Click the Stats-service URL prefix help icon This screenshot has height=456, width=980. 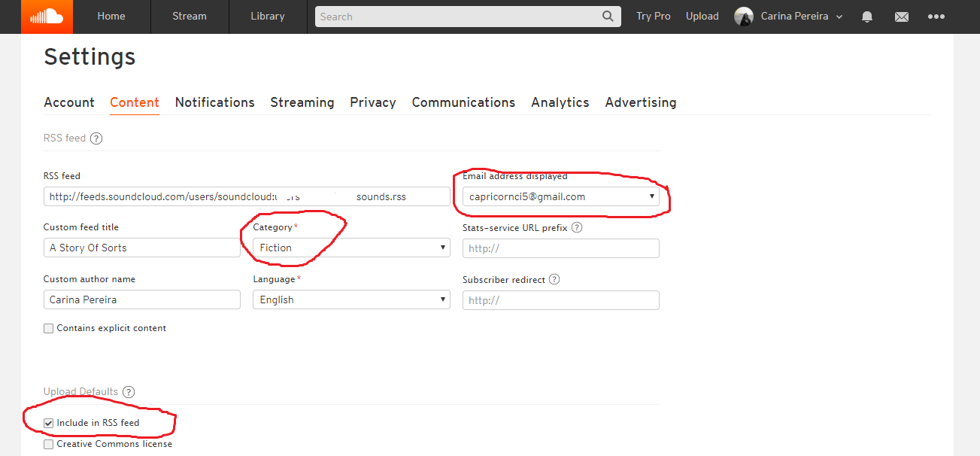click(x=577, y=227)
